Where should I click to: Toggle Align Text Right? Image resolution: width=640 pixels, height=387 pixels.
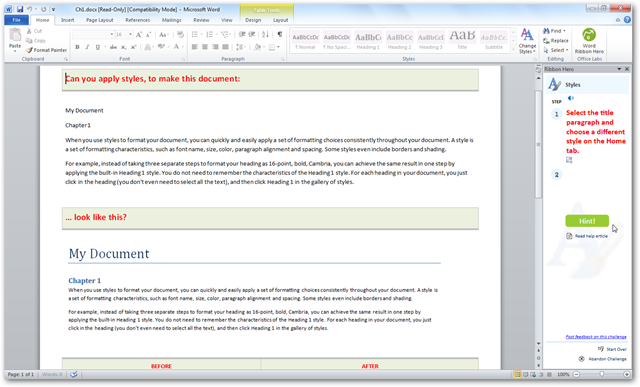(215, 47)
